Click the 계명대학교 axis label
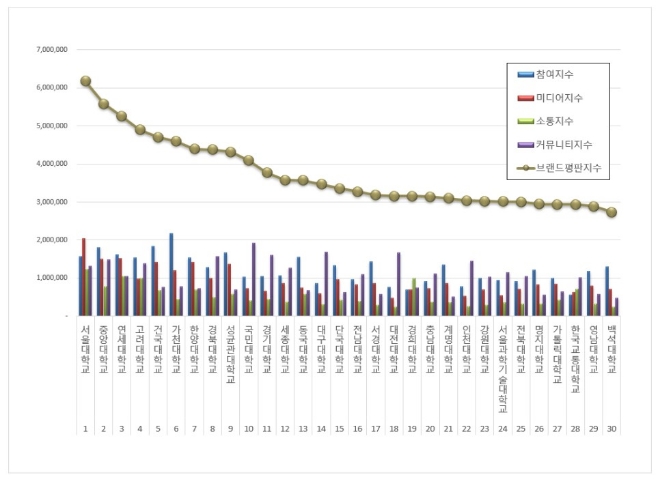 [448, 349]
